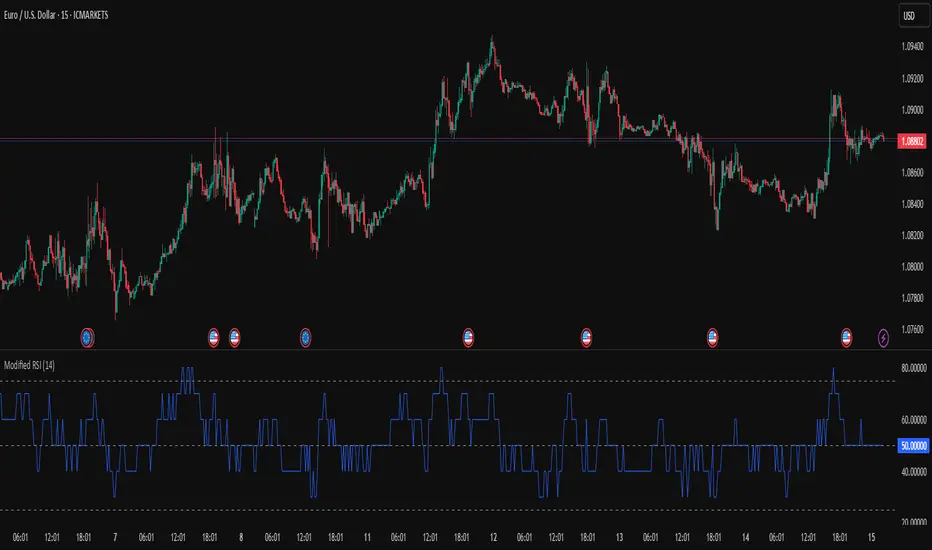The height and width of the screenshot is (550, 932).
Task: Click the purple lightning bolt icon
Action: click(884, 336)
